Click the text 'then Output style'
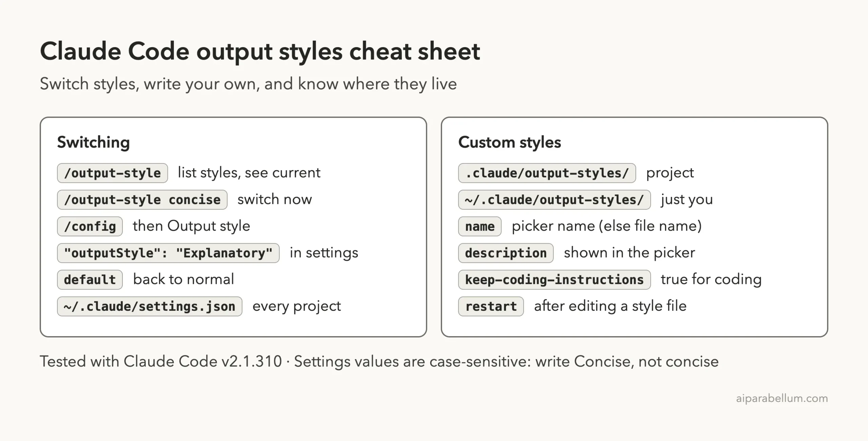The height and width of the screenshot is (441, 868). (192, 227)
